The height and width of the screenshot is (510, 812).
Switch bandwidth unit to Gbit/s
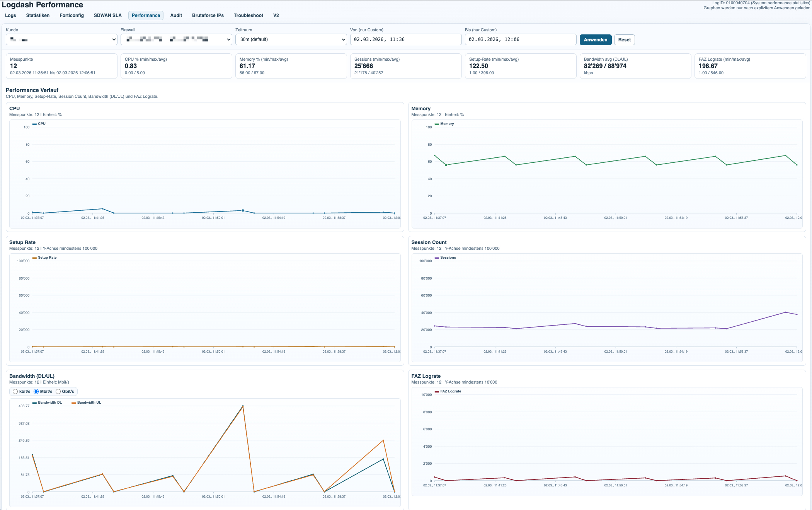point(58,391)
